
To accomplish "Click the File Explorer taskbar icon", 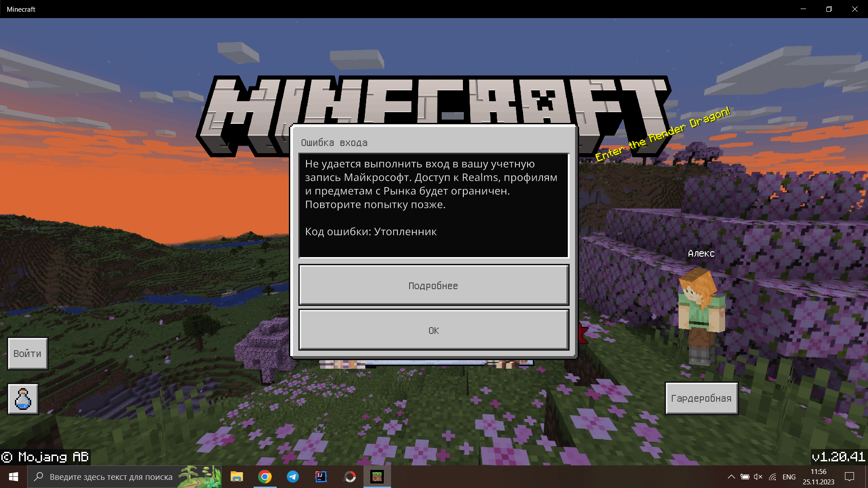I will [237, 477].
